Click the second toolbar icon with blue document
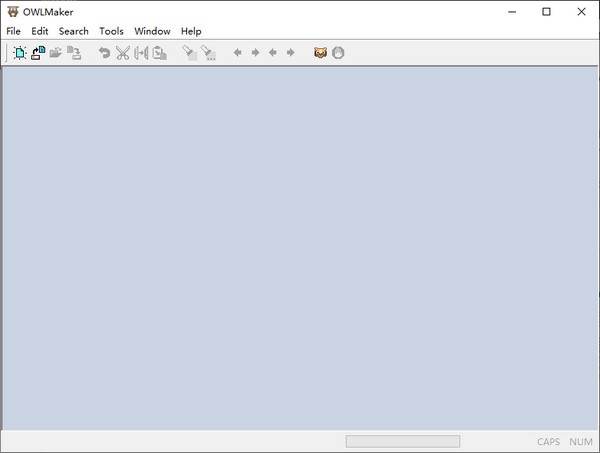 pos(38,53)
